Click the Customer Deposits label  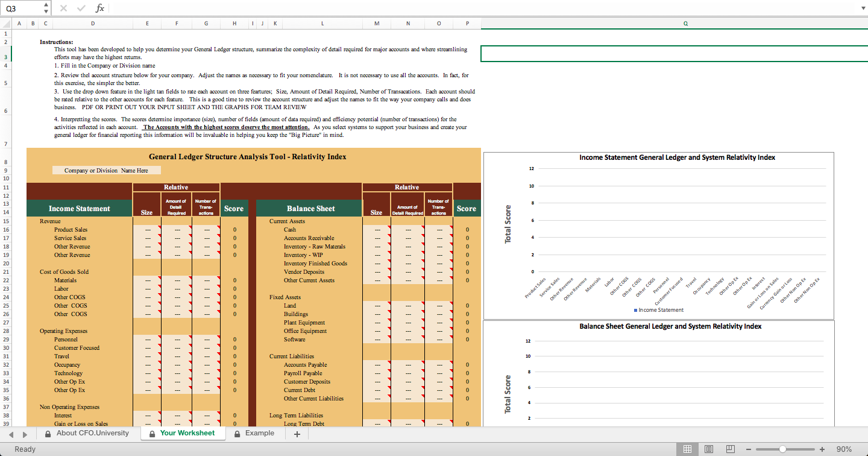(x=307, y=382)
